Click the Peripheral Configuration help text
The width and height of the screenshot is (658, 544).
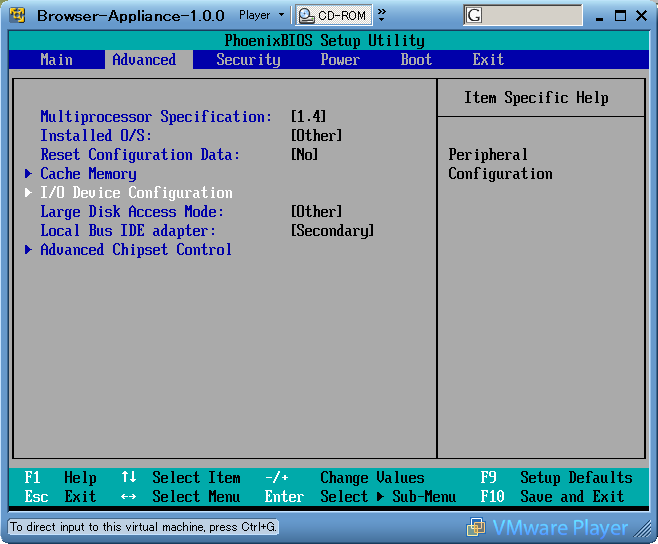point(500,164)
